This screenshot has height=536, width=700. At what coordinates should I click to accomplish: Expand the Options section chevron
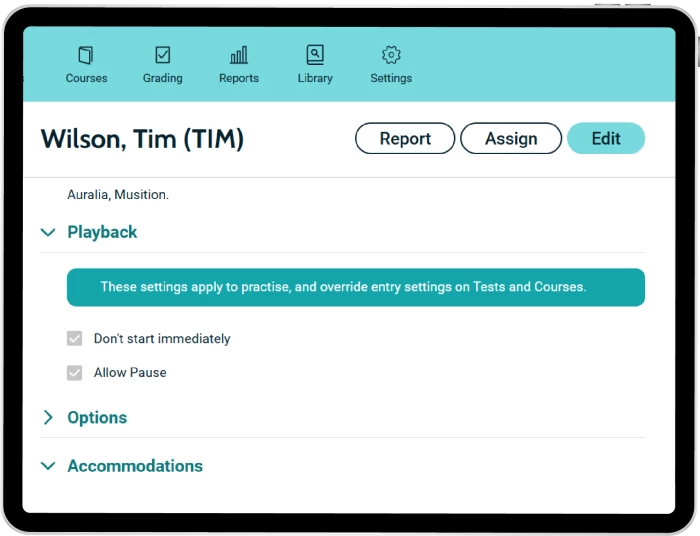pyautogui.click(x=48, y=418)
